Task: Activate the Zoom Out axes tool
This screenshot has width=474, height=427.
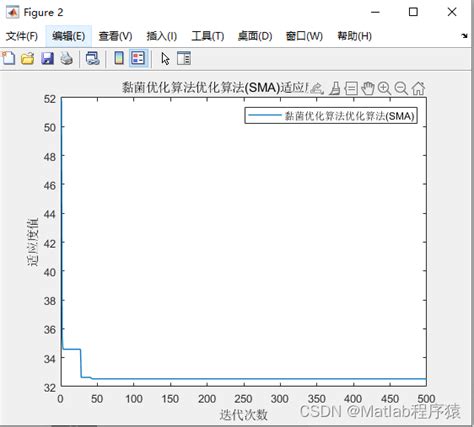Action: coord(401,88)
